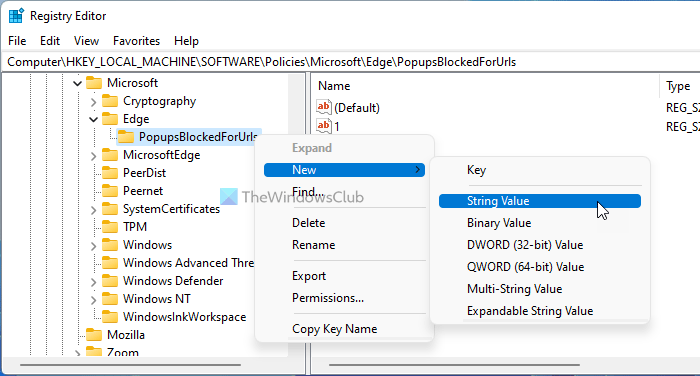This screenshot has width=700, height=376.
Task: Collapse the Microsoft key chevron
Action: pyautogui.click(x=77, y=84)
